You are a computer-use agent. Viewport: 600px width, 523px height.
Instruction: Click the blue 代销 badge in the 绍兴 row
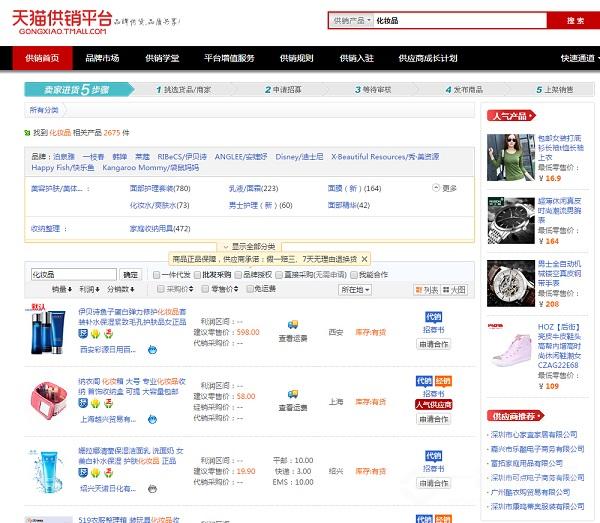pyautogui.click(x=434, y=456)
